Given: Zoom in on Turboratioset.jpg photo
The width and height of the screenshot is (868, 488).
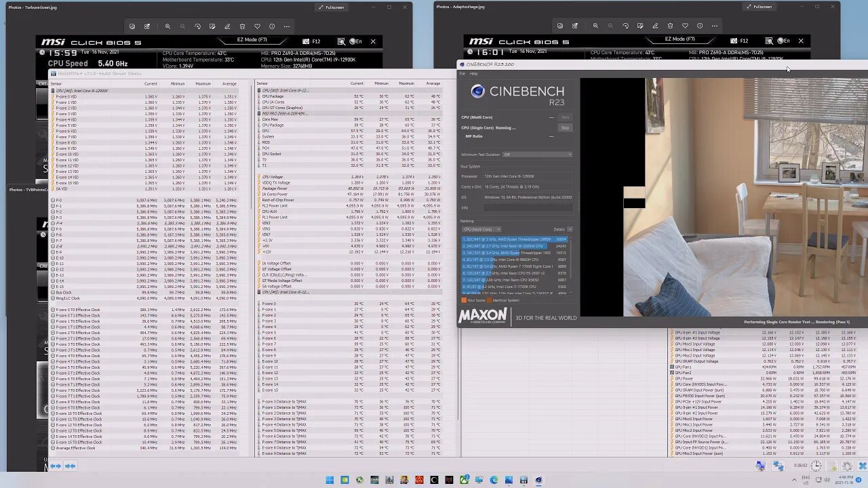Looking at the screenshot, I should [167, 26].
